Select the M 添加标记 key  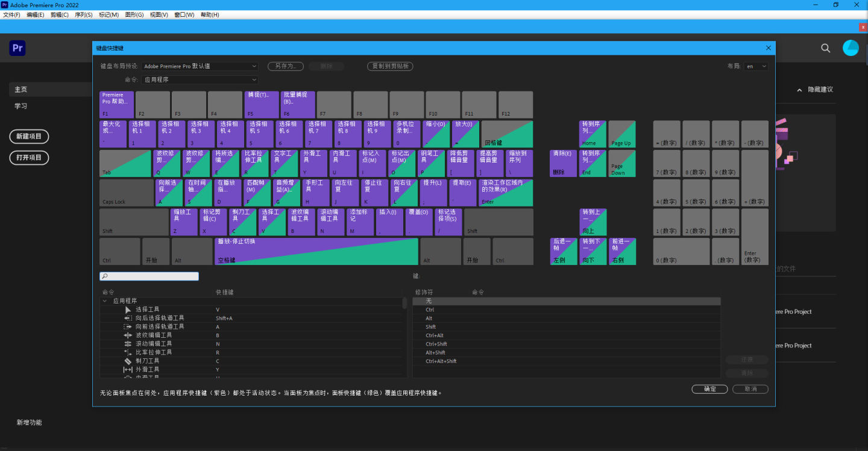click(x=360, y=222)
